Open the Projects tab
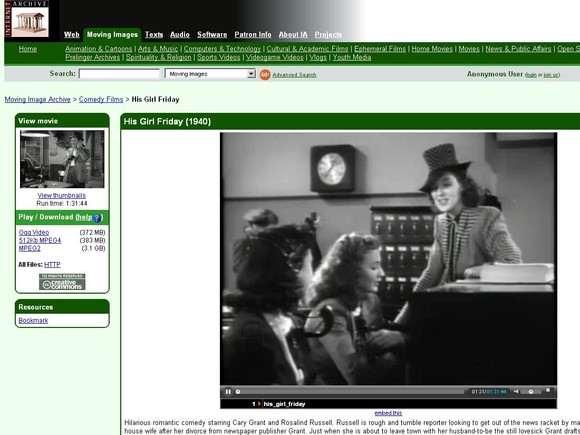The image size is (580, 435). pos(328,34)
